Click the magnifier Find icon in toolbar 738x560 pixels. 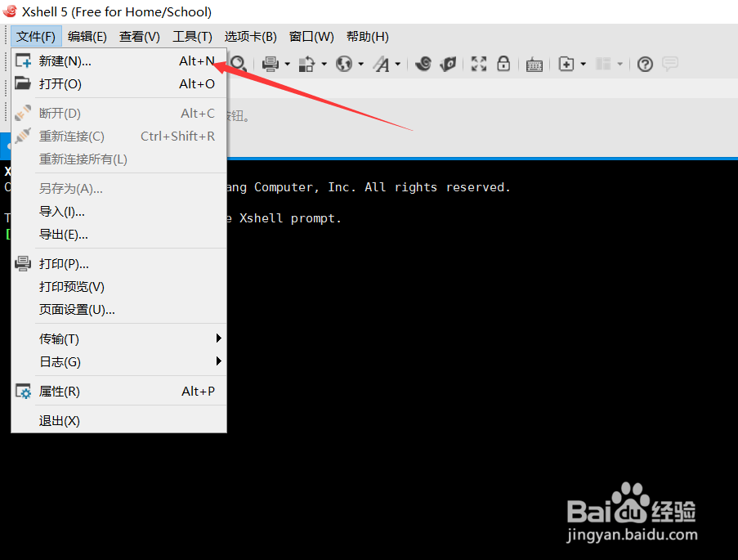[x=239, y=63]
